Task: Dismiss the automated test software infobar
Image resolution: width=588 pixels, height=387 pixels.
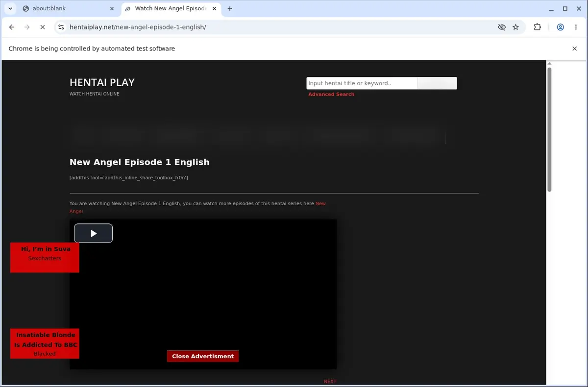Action: (575, 48)
